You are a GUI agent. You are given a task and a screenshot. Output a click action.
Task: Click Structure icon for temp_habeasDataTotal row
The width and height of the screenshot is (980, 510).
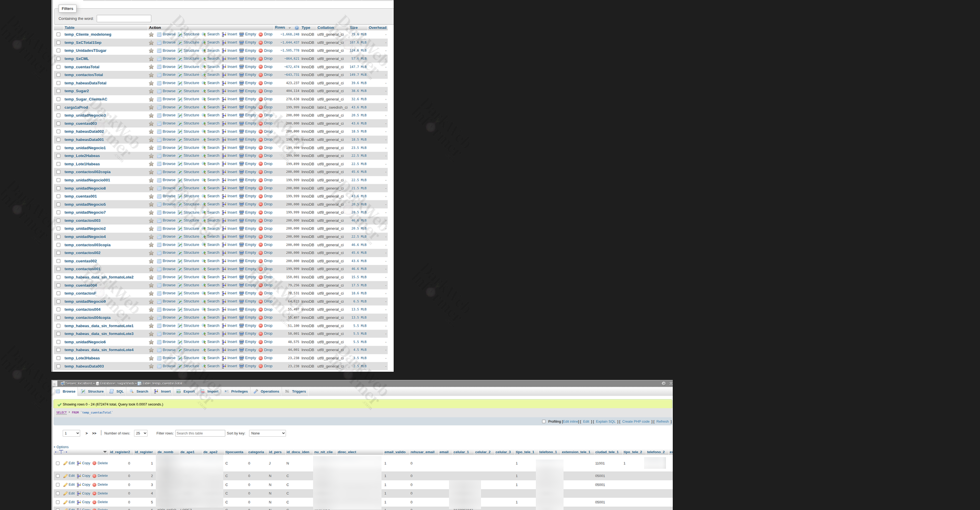(x=180, y=83)
